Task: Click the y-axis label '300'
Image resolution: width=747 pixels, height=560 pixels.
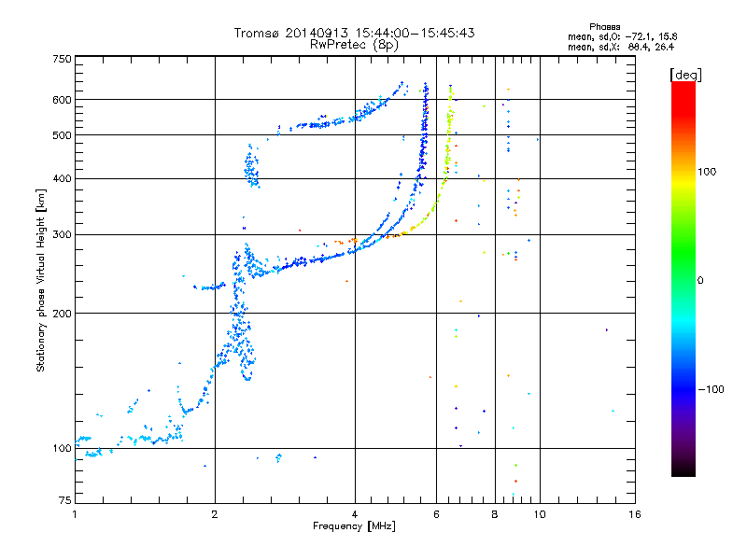Action: (x=63, y=234)
